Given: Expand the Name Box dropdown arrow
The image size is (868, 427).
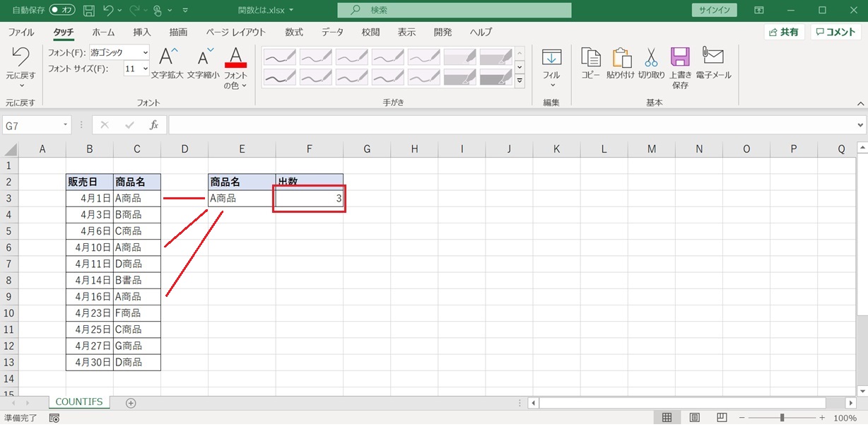Looking at the screenshot, I should point(66,125).
